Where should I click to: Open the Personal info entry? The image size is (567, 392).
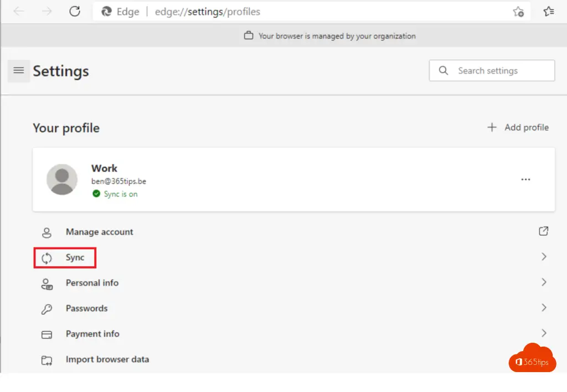click(293, 283)
